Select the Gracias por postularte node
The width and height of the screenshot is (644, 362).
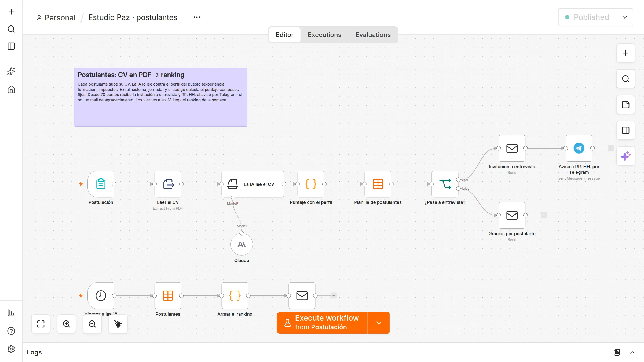pyautogui.click(x=512, y=215)
